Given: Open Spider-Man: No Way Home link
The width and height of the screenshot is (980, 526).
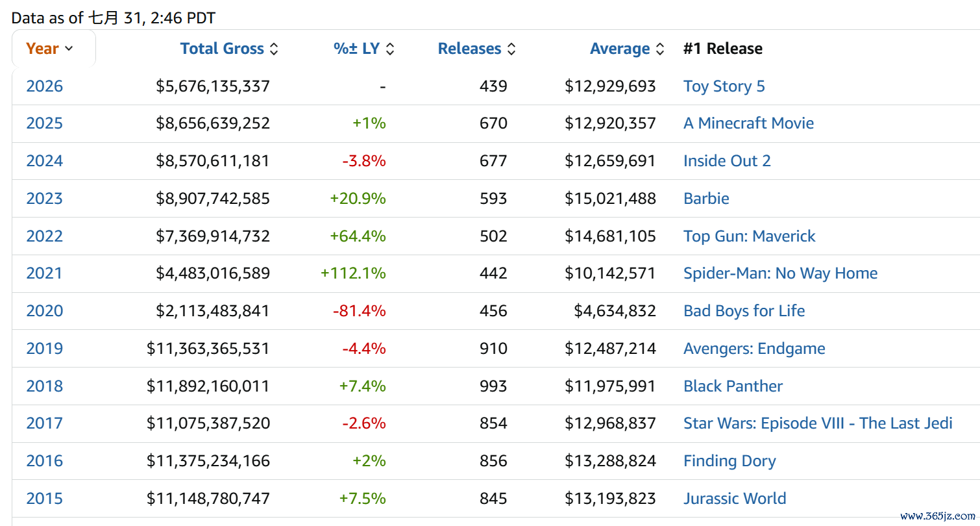Looking at the screenshot, I should pos(781,273).
